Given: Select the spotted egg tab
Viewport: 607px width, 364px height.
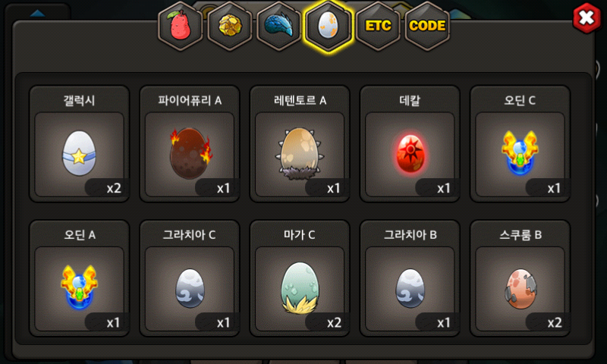Looking at the screenshot, I should [329, 26].
